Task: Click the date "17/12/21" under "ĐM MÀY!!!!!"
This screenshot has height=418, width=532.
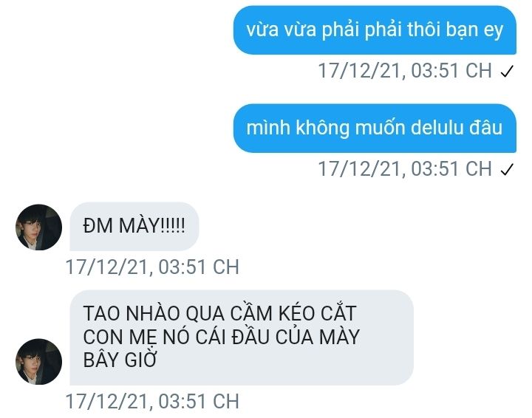Action: [x=107, y=267]
